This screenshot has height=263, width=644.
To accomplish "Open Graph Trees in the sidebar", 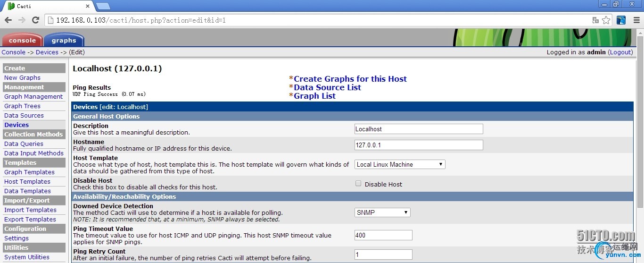I will click(x=22, y=106).
